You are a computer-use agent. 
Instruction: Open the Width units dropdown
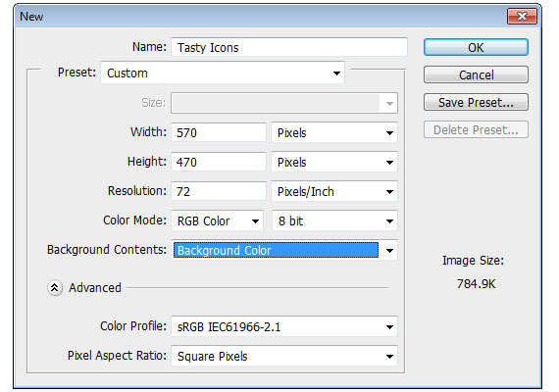334,133
